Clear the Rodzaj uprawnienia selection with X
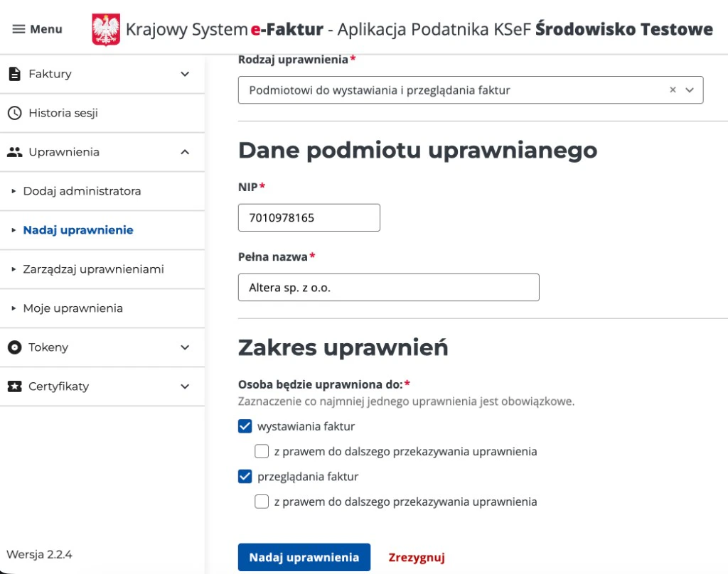 pos(673,90)
